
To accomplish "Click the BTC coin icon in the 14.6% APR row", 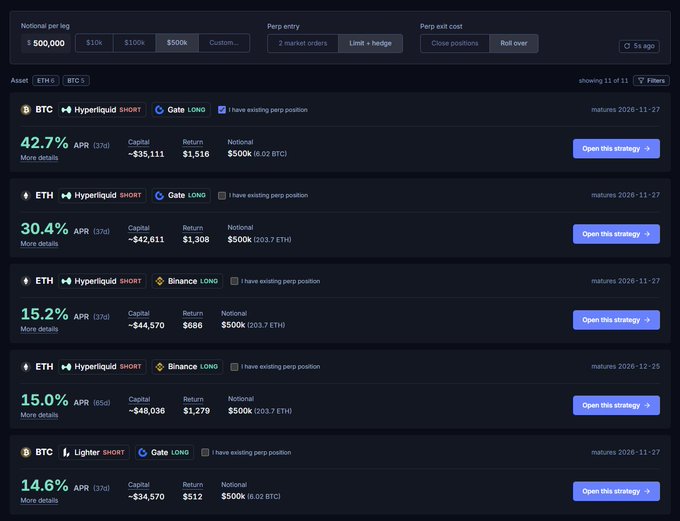I will pyautogui.click(x=26, y=452).
